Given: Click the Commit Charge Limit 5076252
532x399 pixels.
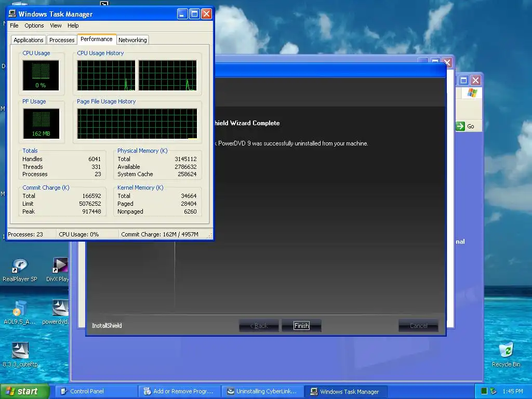Looking at the screenshot, I should point(90,204).
